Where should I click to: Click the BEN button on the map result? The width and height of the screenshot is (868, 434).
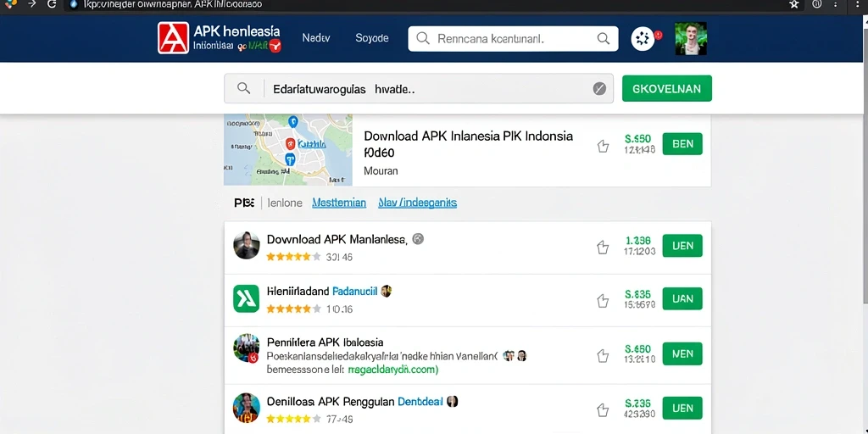coord(682,144)
